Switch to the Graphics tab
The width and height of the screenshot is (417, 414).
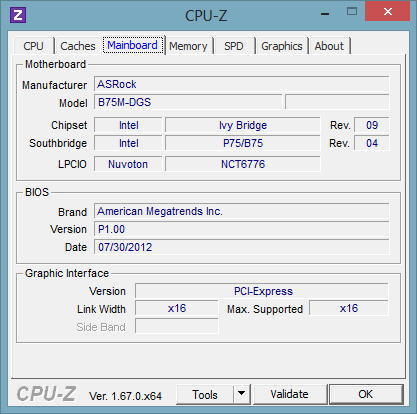pyautogui.click(x=282, y=46)
